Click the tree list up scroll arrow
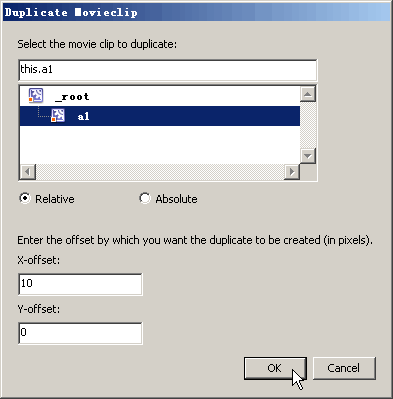The image size is (393, 399). (308, 94)
